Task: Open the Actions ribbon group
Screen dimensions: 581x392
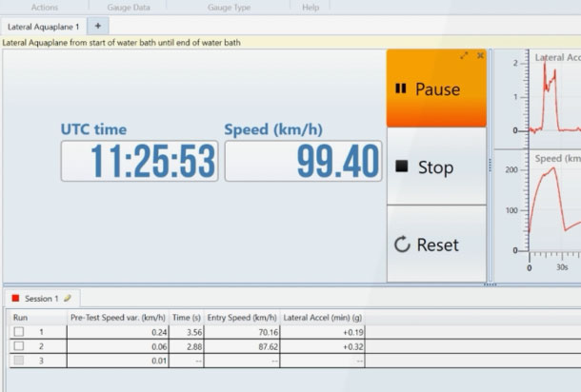Action: point(44,7)
